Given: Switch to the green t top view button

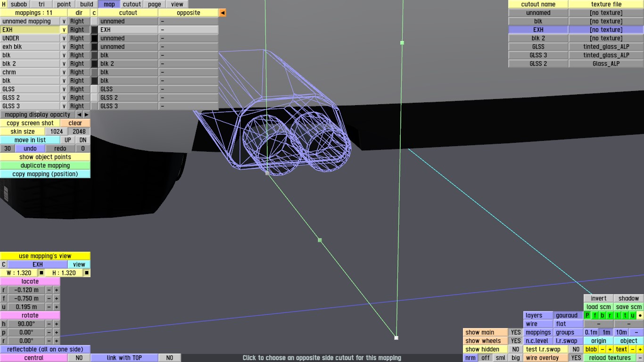Looking at the screenshot, I should click(625, 315).
